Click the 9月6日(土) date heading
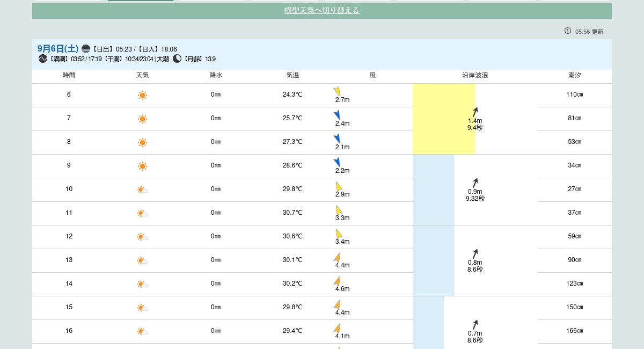Image resolution: width=644 pixels, height=349 pixels. [x=58, y=49]
